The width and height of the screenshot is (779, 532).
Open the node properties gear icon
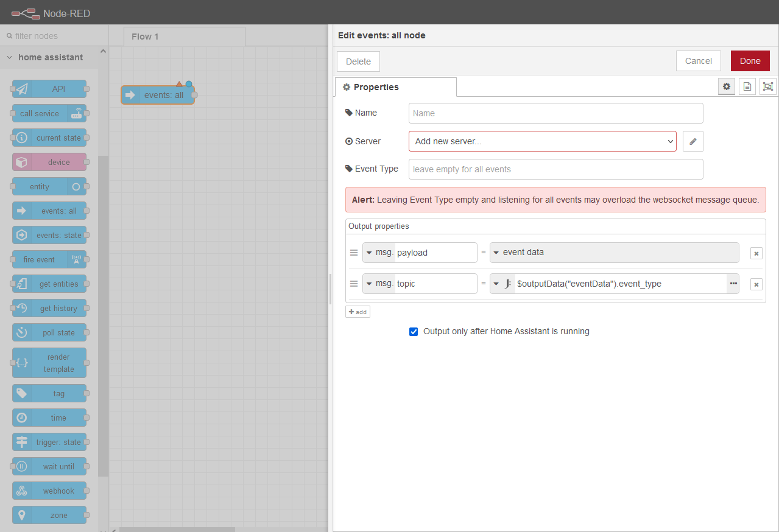click(726, 86)
